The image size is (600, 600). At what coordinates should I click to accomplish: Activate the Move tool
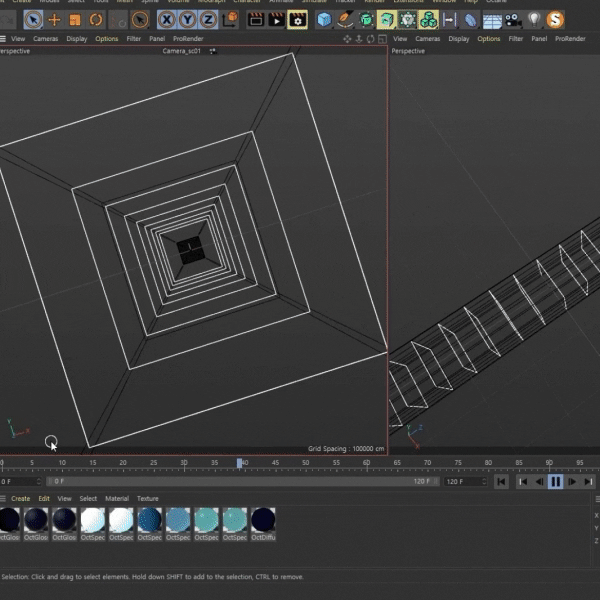[54, 20]
